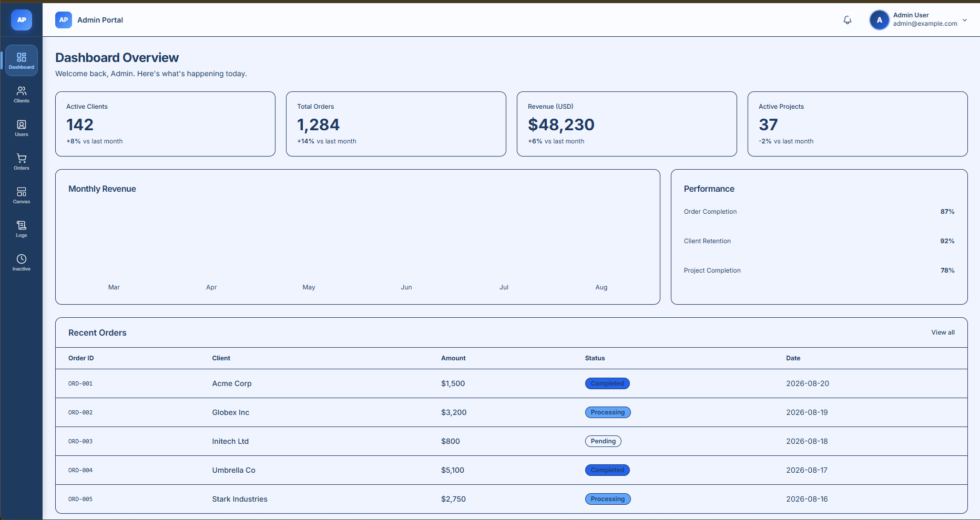
Task: Click date 2026-08-19
Action: click(x=807, y=412)
